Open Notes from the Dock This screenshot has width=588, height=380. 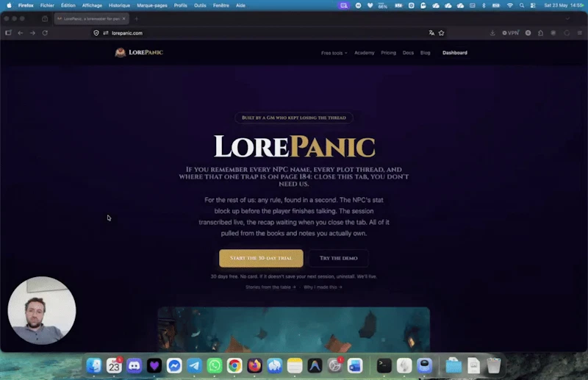(x=295, y=365)
